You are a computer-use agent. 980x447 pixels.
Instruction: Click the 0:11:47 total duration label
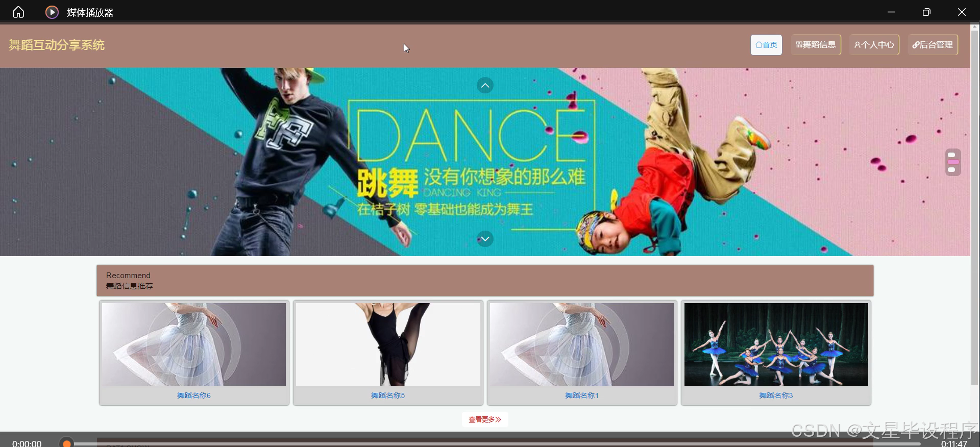[x=954, y=443]
